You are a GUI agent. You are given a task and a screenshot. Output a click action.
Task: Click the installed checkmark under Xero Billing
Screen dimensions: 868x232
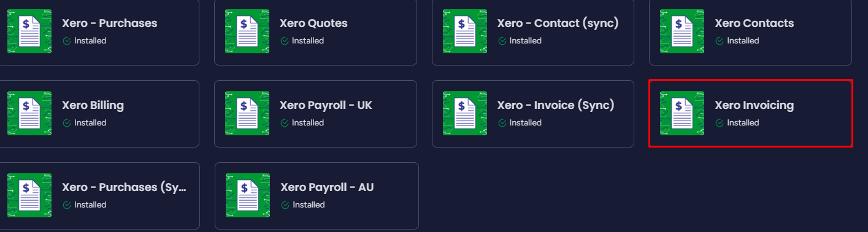67,123
